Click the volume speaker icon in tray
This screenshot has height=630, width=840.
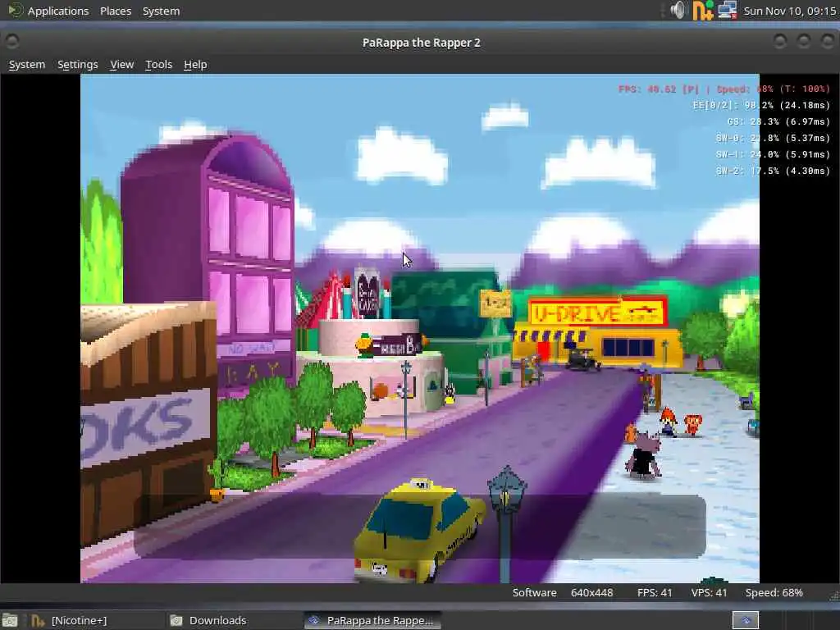point(678,10)
